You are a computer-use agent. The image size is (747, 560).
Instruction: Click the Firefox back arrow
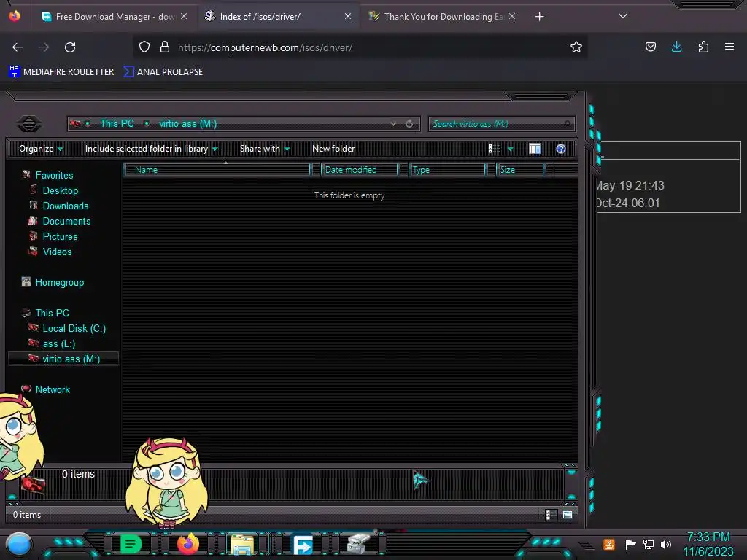pos(18,47)
